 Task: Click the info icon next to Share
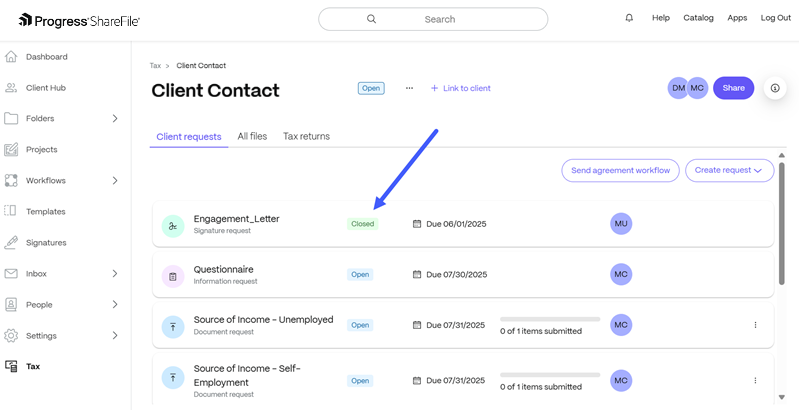tap(775, 88)
